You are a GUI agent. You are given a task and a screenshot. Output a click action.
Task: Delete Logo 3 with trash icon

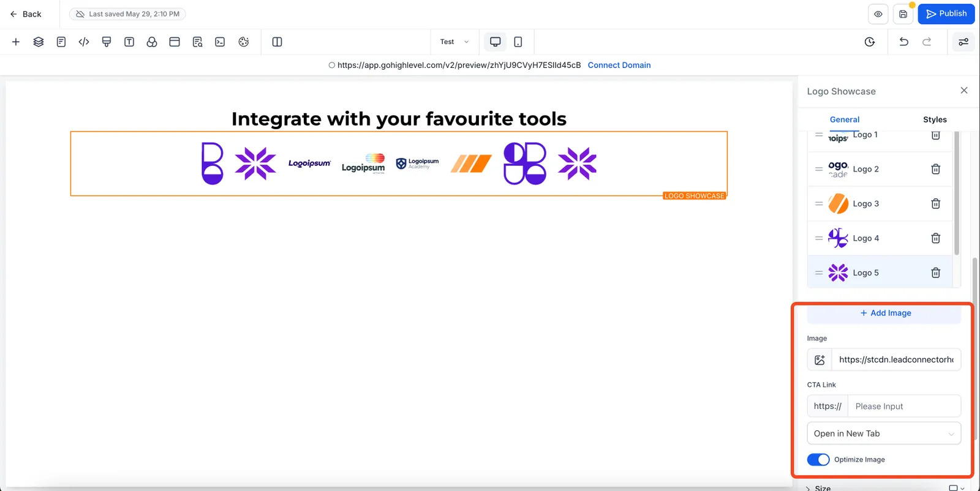pyautogui.click(x=935, y=203)
